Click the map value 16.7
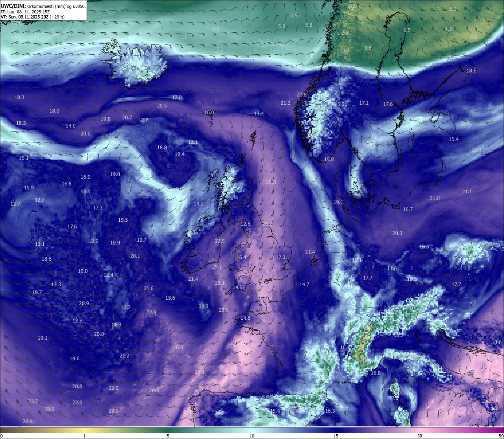Image resolution: width=504 pixels, height=439 pixels. (408, 209)
